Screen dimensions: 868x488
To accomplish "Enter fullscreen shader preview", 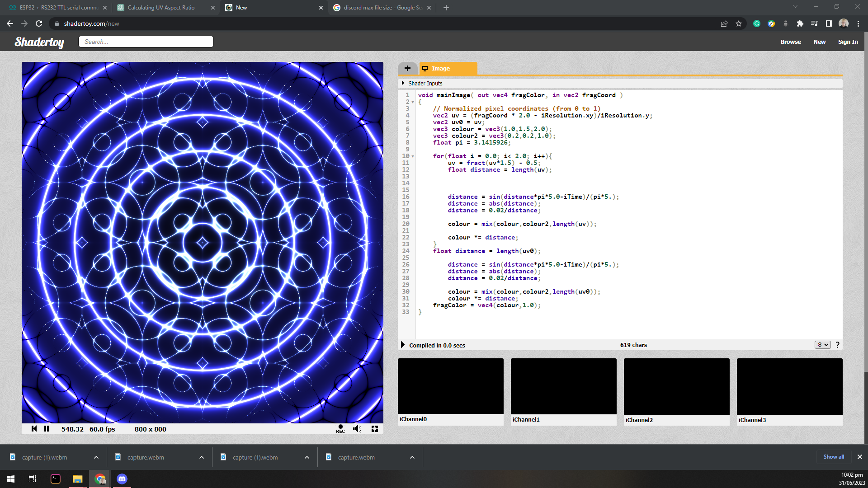I will [375, 429].
